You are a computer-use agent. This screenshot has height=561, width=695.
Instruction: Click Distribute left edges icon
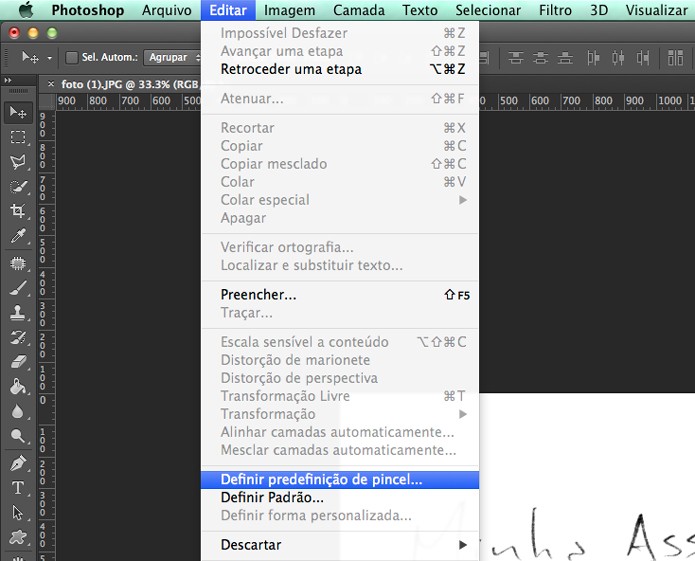pyautogui.click(x=593, y=58)
